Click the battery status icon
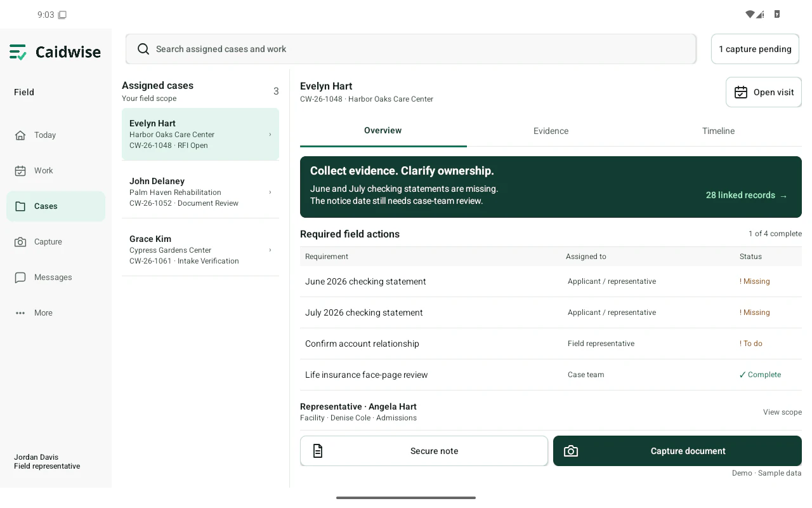This screenshot has height=508, width=812. coord(777,15)
